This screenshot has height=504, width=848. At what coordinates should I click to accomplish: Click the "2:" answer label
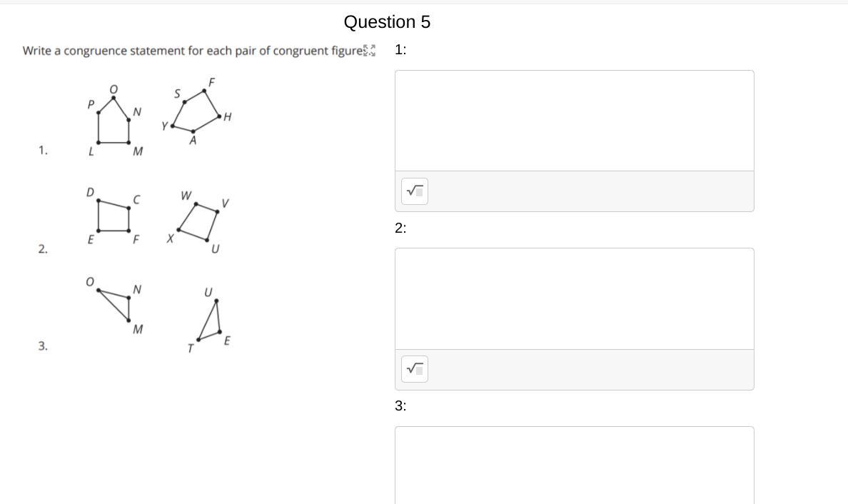[400, 228]
